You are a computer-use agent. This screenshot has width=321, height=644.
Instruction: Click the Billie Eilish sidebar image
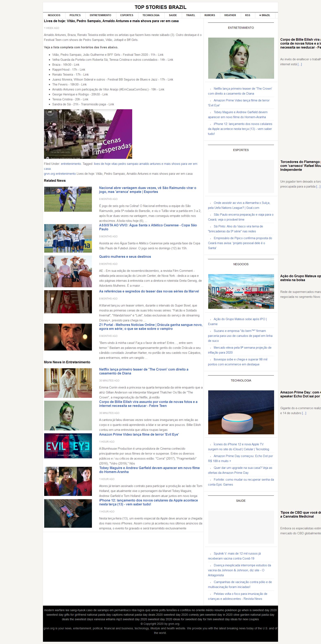[241, 58]
